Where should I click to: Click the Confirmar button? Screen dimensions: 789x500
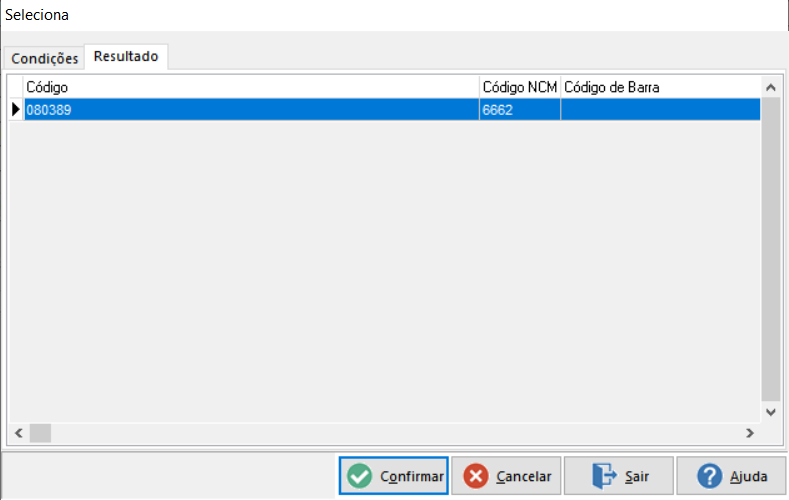(x=393, y=476)
